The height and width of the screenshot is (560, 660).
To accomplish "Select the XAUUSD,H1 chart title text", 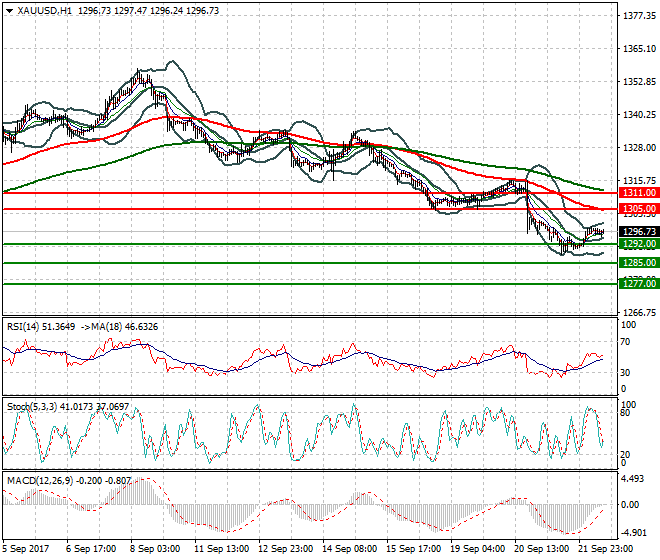I will [45, 11].
